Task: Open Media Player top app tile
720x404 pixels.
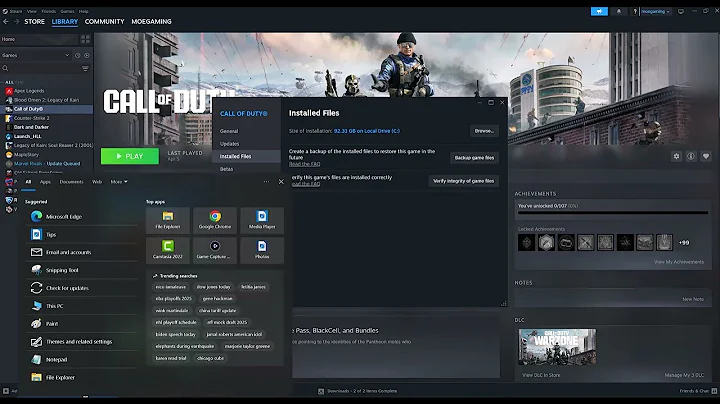Action: (262, 220)
